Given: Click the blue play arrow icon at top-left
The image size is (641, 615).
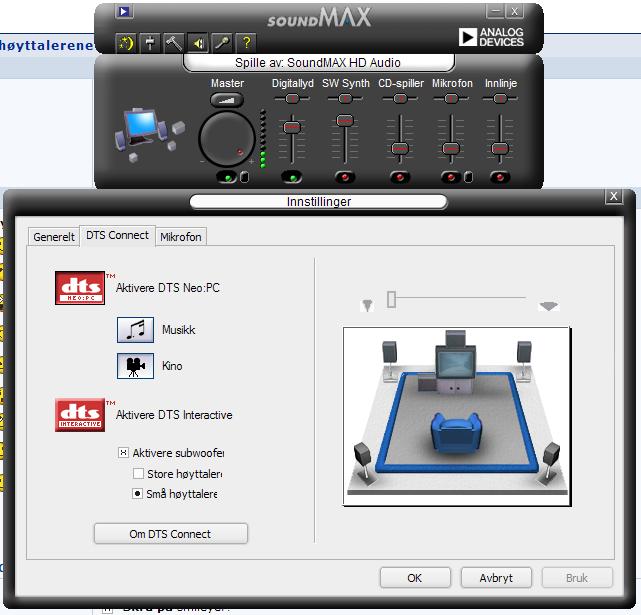Looking at the screenshot, I should 123,11.
